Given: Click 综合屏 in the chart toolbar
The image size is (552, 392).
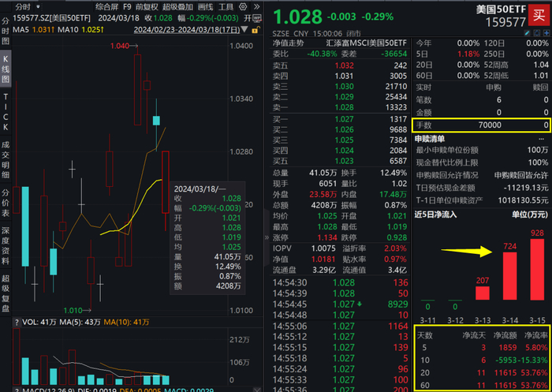Looking at the screenshot, I should [106, 7].
